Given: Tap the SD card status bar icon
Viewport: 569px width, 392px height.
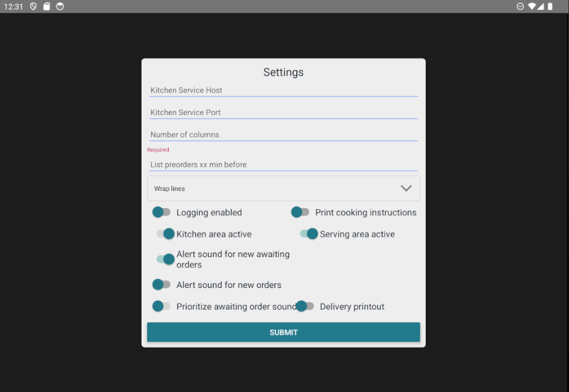Looking at the screenshot, I should [x=47, y=6].
